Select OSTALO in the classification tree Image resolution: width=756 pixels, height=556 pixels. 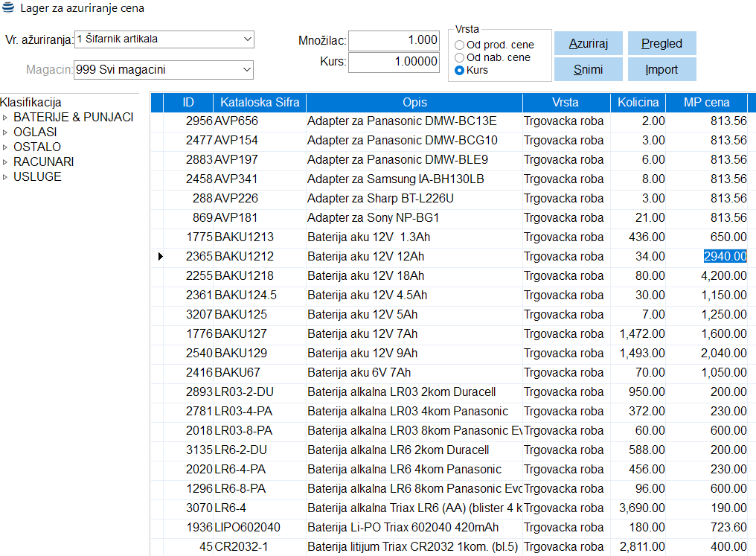[37, 147]
